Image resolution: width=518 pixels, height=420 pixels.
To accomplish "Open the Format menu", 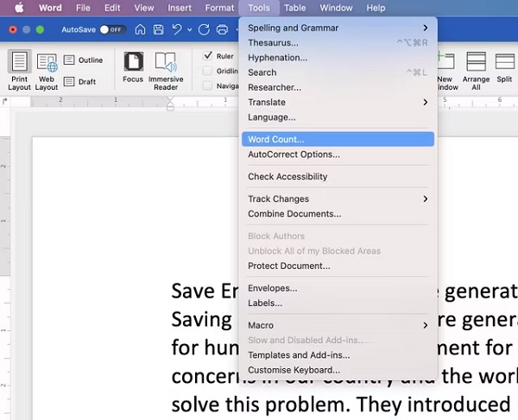I will pos(219,8).
